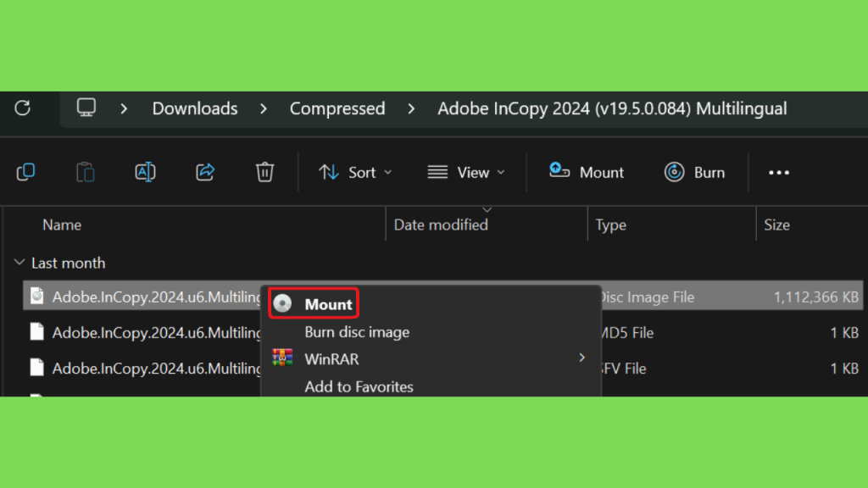Screen dimensions: 868x488
Task: Go to Downloads in the breadcrumb
Action: [195, 108]
